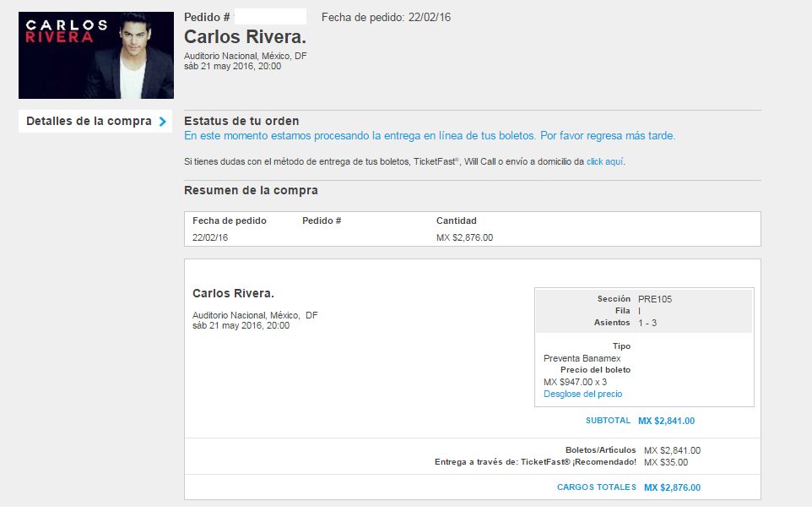Click the Boletos/Artículos amount MX $2,841.00
This screenshot has width=812, height=528.
pyautogui.click(x=672, y=450)
